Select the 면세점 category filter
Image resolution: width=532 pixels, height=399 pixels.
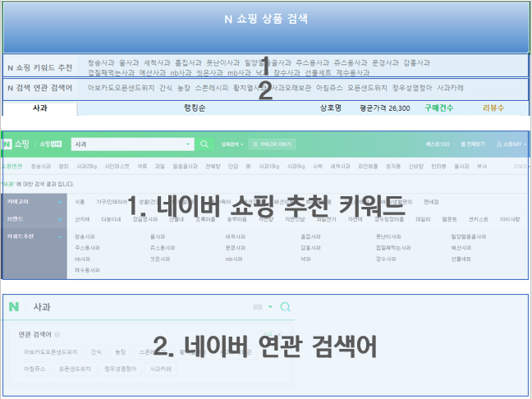(431, 202)
